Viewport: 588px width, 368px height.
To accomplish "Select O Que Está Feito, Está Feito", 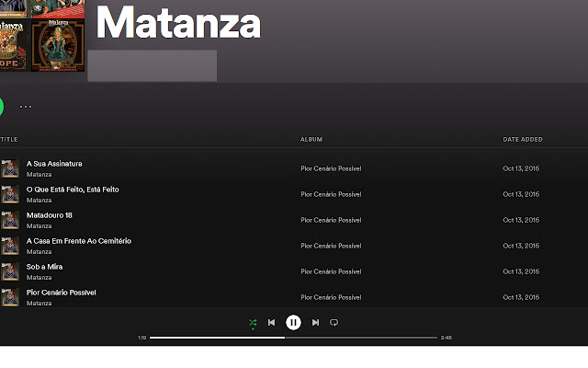I will click(73, 190).
